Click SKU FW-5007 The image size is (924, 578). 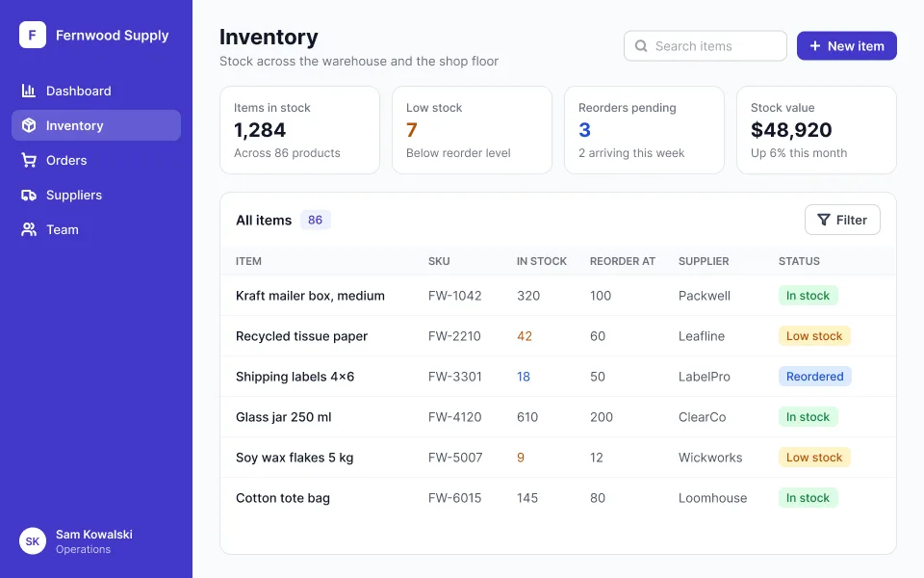point(455,458)
